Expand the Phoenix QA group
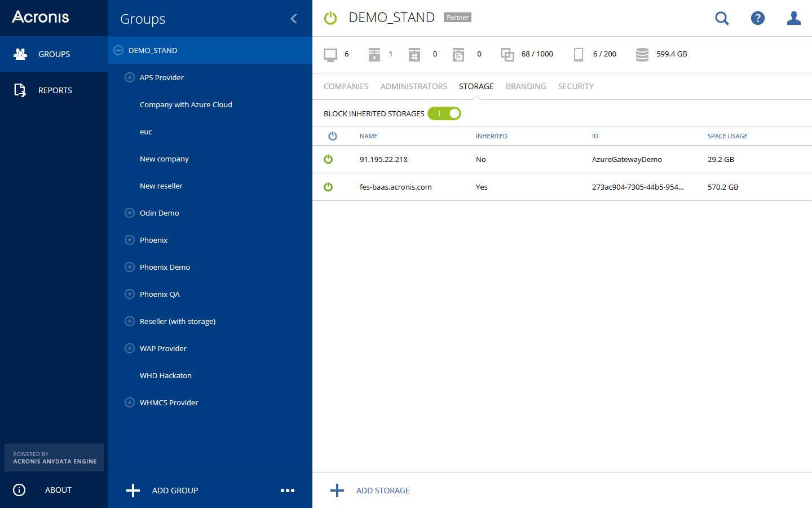 130,294
